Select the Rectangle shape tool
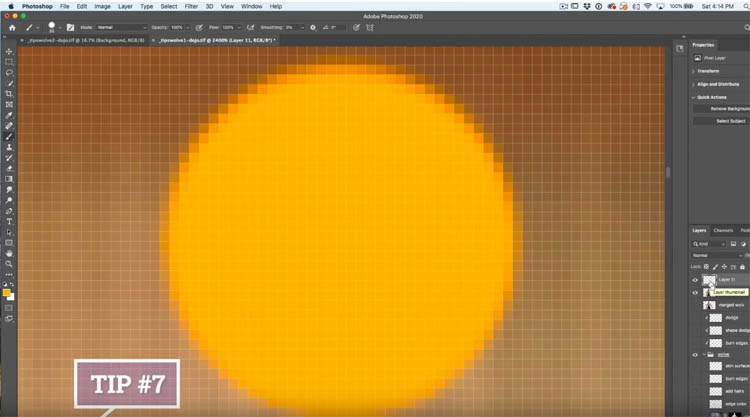 (9, 243)
